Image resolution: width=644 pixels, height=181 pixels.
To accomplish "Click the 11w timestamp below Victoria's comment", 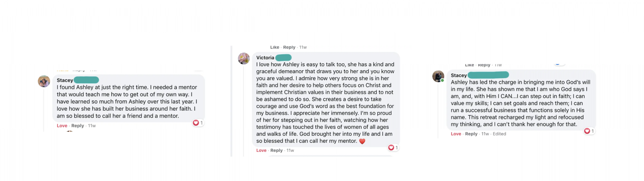I will [x=290, y=150].
